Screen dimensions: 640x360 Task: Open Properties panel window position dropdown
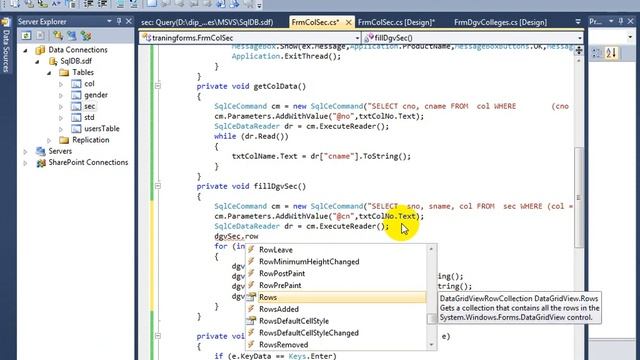[611, 21]
